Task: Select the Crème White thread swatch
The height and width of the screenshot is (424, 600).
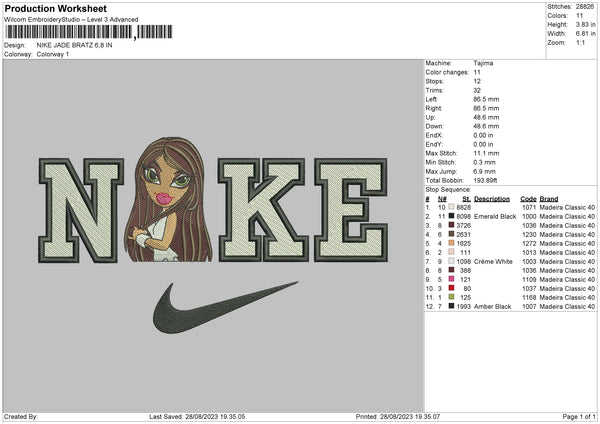Action: 452,261
